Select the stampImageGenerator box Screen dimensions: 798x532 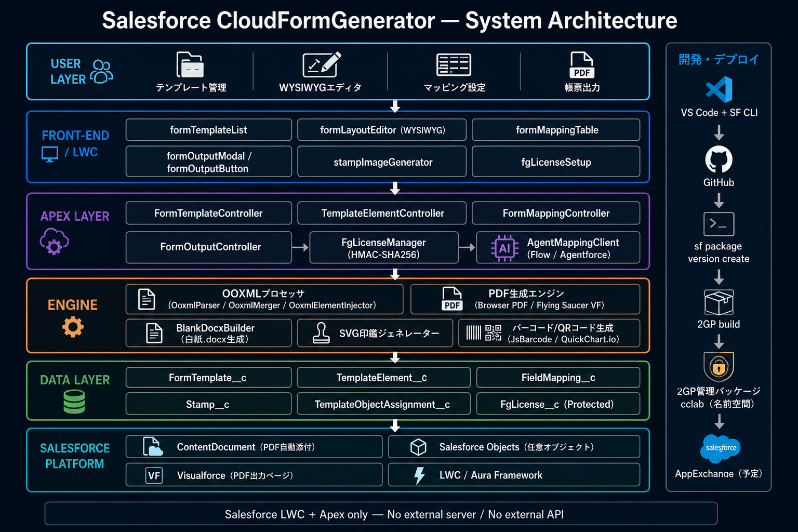(382, 162)
